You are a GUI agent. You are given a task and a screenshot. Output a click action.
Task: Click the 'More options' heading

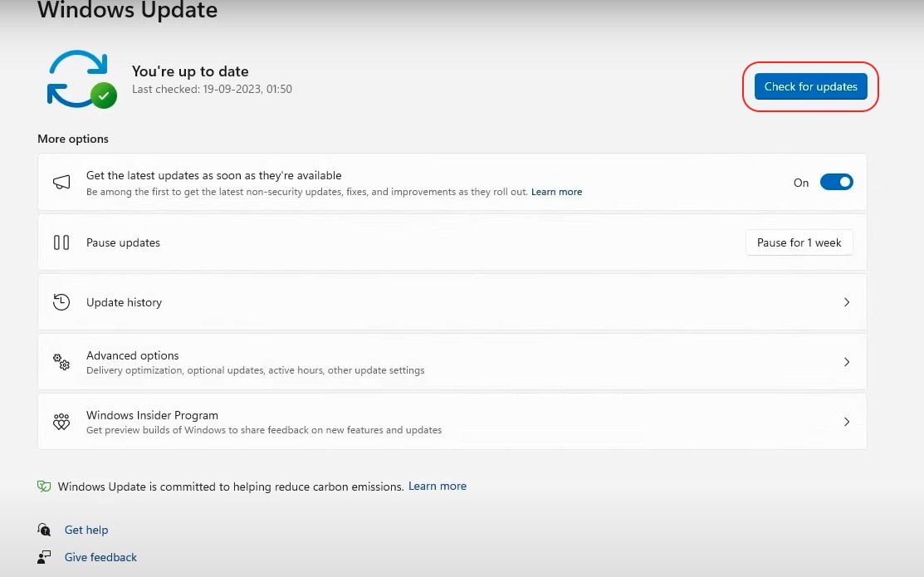[73, 139]
